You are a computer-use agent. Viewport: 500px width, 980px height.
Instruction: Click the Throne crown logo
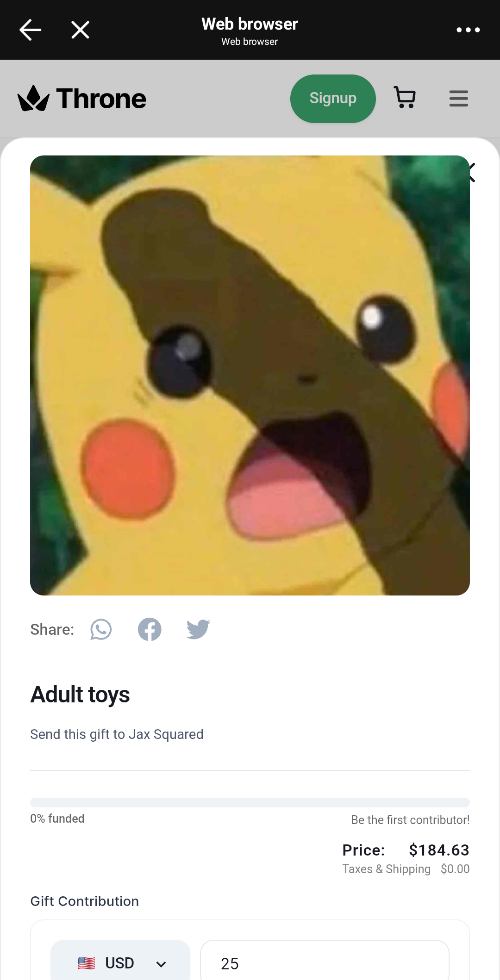[x=33, y=98]
